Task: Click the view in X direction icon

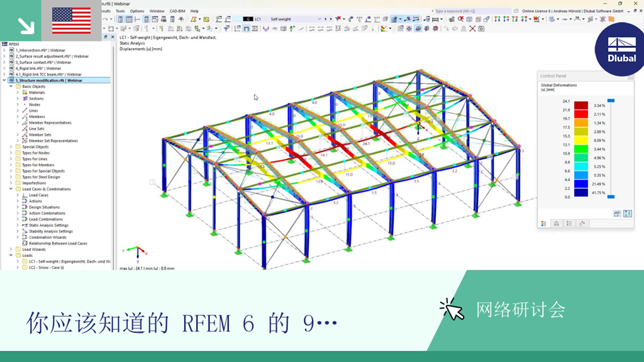Action: pos(497,19)
